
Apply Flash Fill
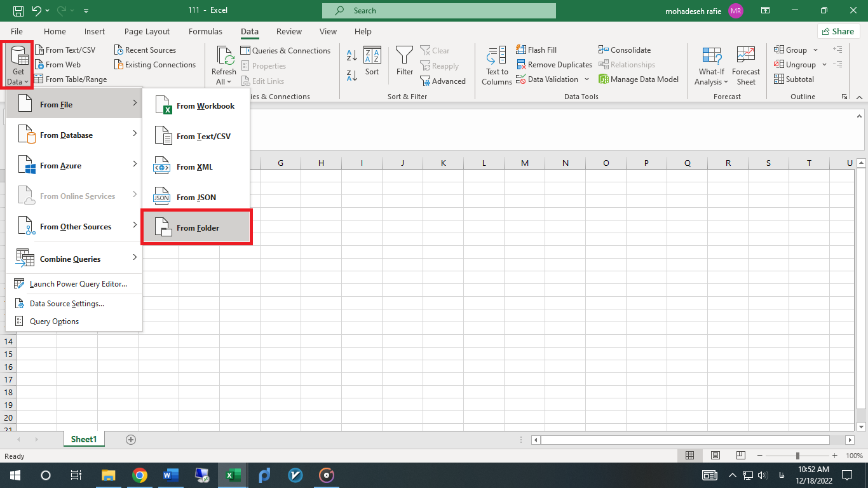536,50
